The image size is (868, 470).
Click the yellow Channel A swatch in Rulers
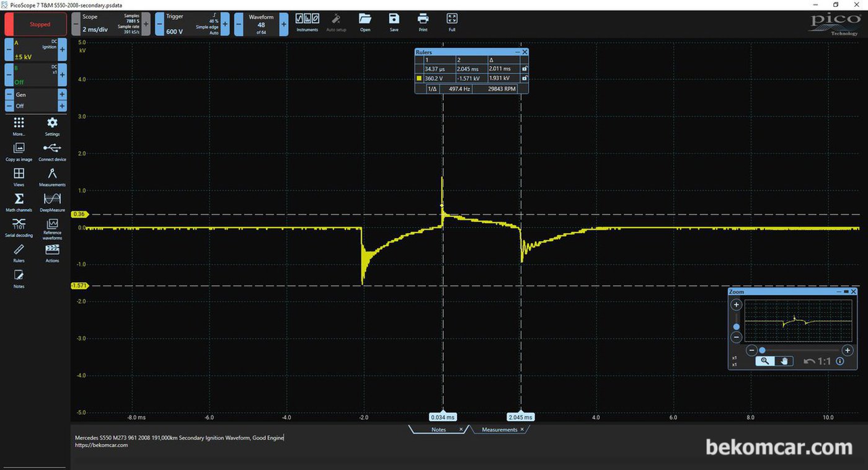(419, 79)
